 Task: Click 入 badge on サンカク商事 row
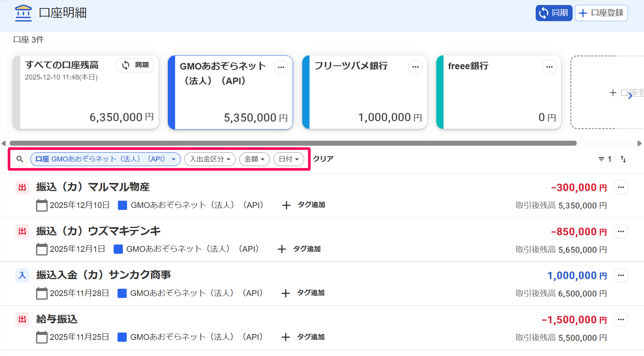[x=22, y=276]
